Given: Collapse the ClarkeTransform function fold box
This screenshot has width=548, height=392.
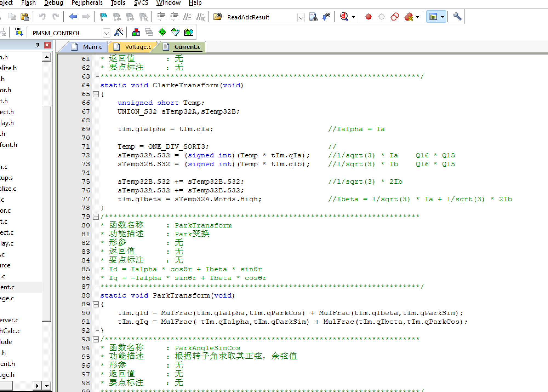Looking at the screenshot, I should pos(96,94).
